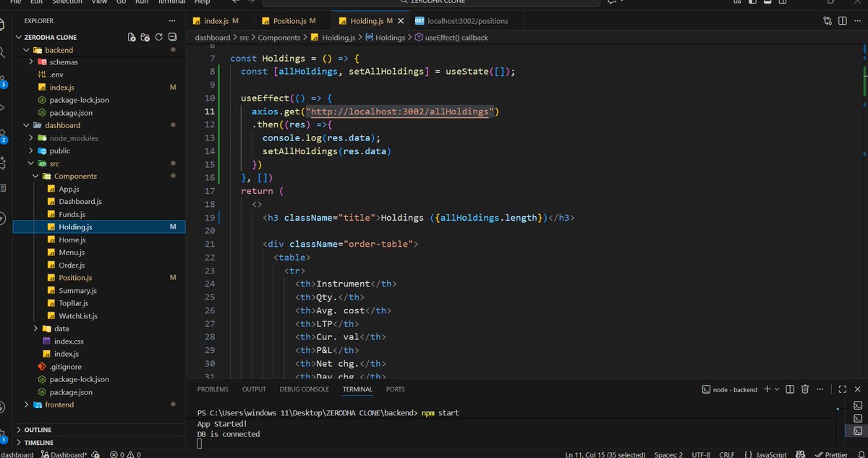Screen dimensions: 868x458
Task: Click the CRLF line ending indicator
Action: 726,454
